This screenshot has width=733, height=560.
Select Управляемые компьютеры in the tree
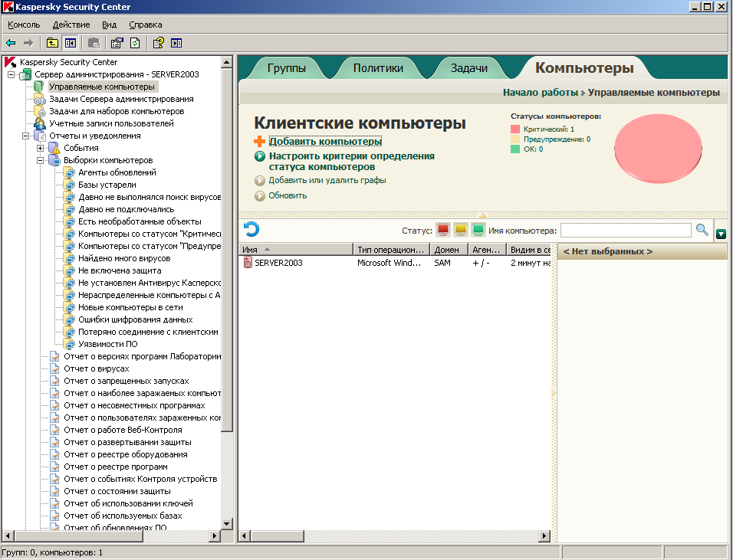[x=102, y=87]
